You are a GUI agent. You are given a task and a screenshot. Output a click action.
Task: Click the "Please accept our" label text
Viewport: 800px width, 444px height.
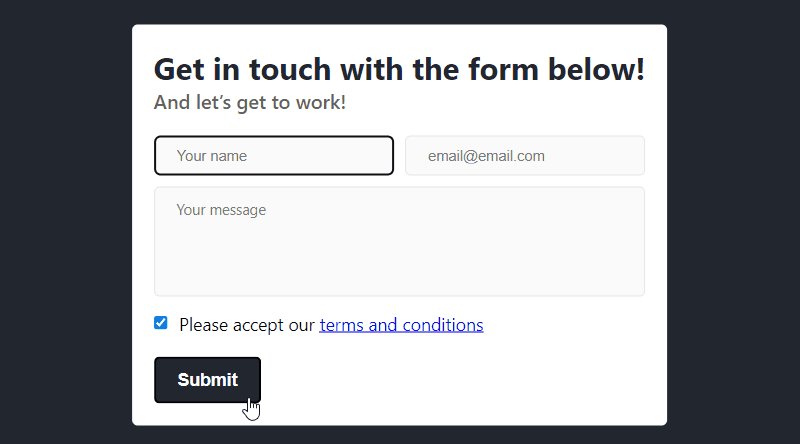[x=247, y=325]
